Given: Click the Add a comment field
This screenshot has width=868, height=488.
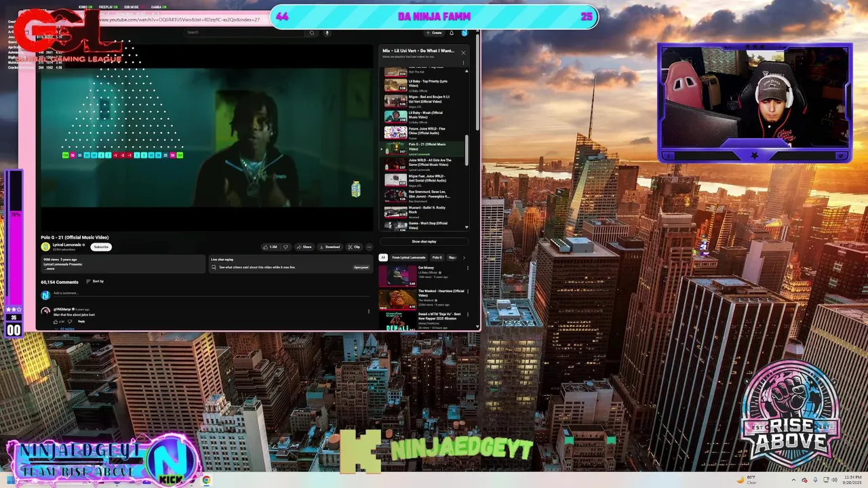Looking at the screenshot, I should [212, 293].
